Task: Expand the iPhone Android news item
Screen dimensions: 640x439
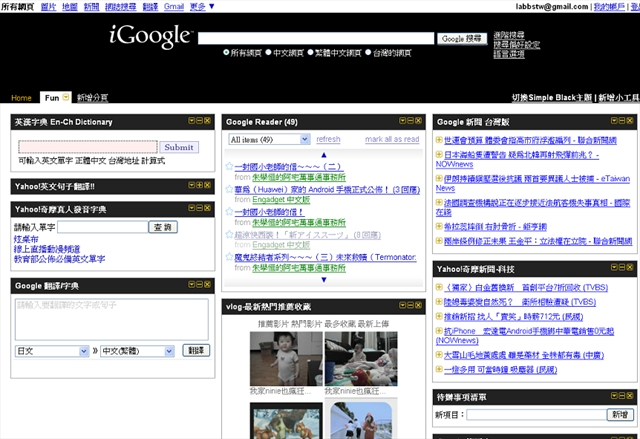Action: 439,330
